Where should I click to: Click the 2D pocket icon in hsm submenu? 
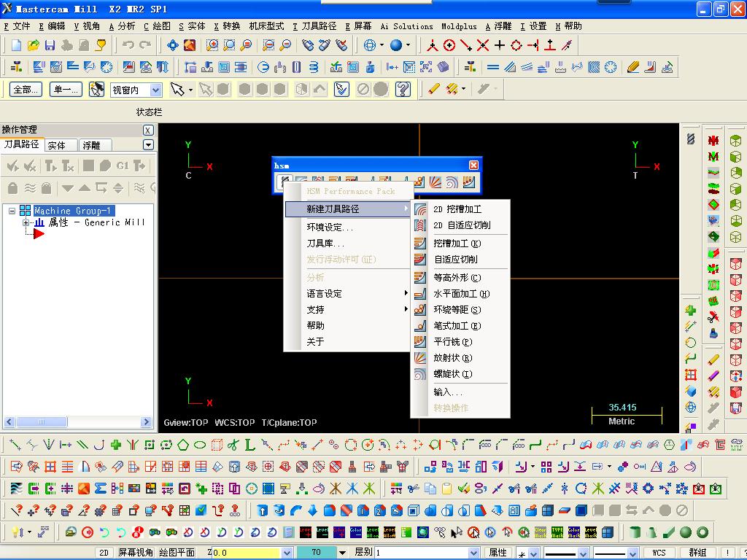420,209
